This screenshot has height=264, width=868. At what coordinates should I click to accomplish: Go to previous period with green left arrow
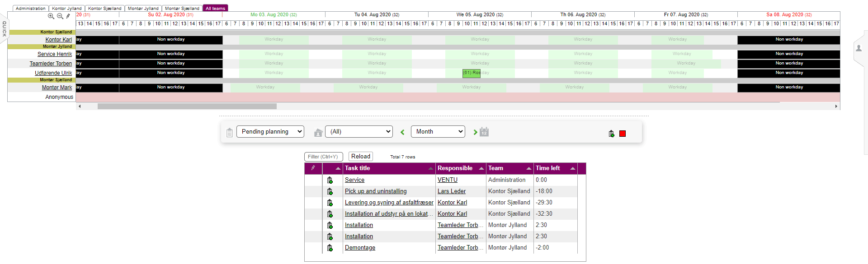[402, 132]
